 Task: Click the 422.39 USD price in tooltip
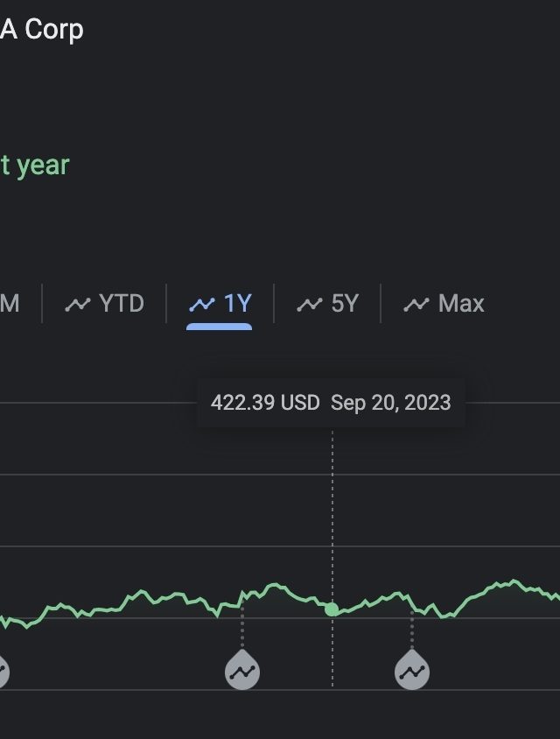(265, 403)
